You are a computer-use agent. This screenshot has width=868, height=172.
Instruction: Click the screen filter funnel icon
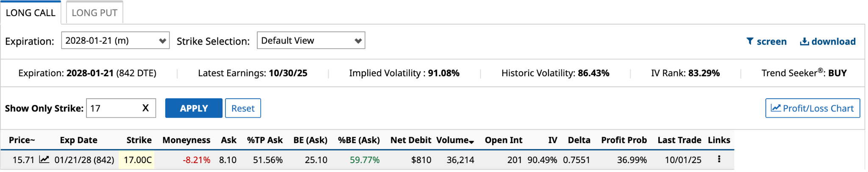750,41
